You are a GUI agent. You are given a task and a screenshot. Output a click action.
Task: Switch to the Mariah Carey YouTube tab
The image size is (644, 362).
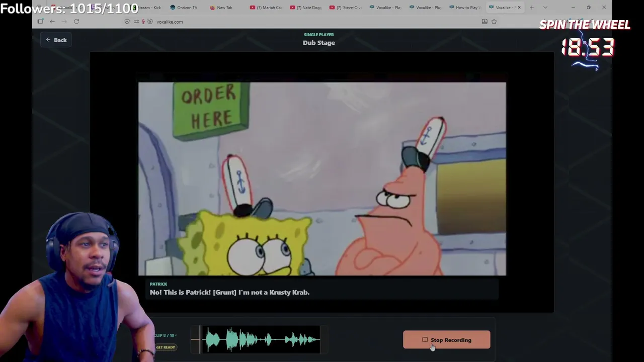pos(266,8)
